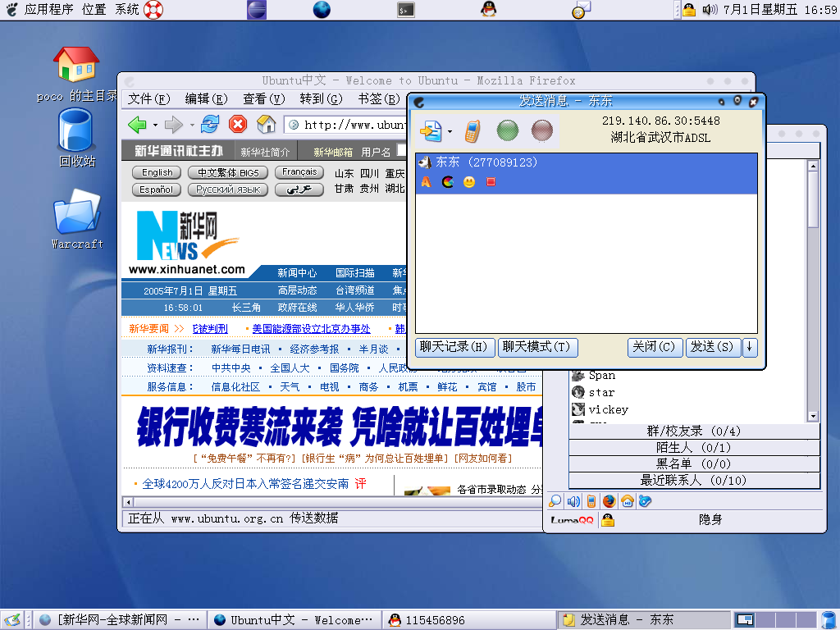Click the volume speaker icon in system tray
Image resolution: width=840 pixels, height=630 pixels.
point(710,10)
